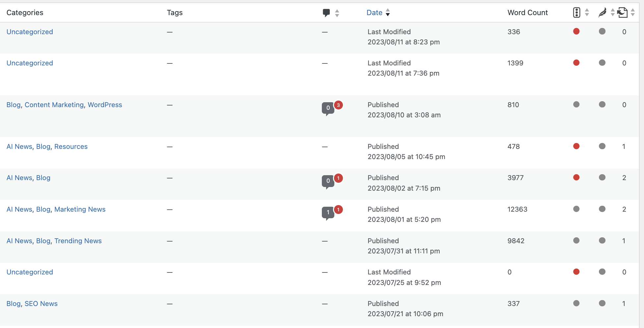Open the badge showing 3 pending comments
Viewport: 644px width, 328px height.
(338, 105)
